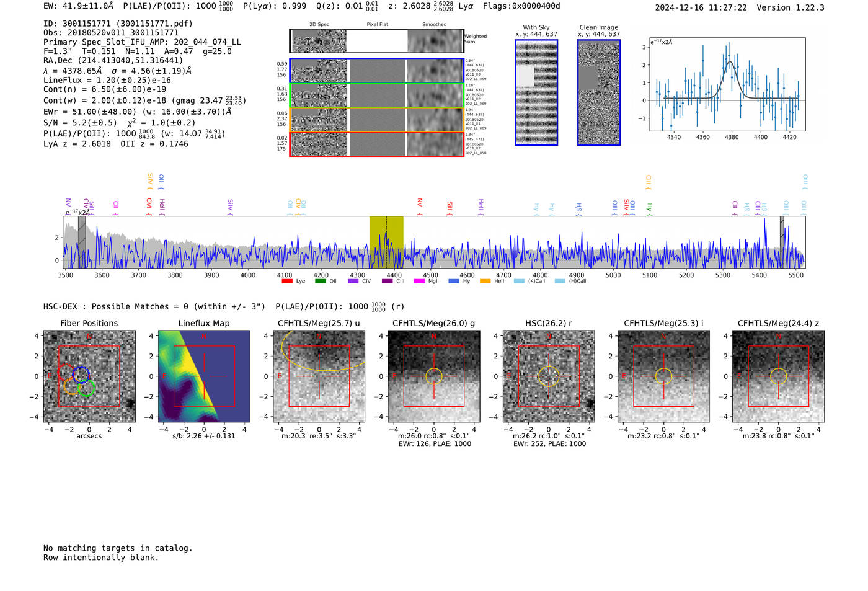Image resolution: width=868 pixels, height=591 pixels.
Task: Click the With Sky CCD image
Action: coord(536,92)
